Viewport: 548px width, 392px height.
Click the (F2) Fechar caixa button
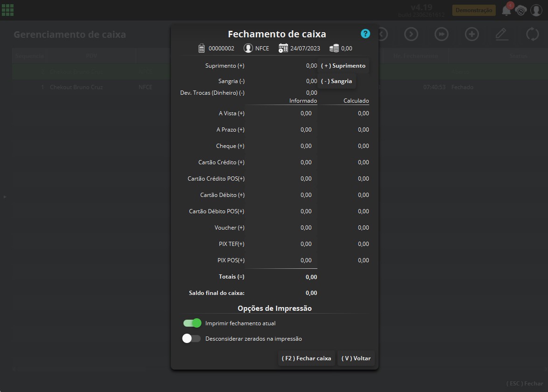click(307, 358)
